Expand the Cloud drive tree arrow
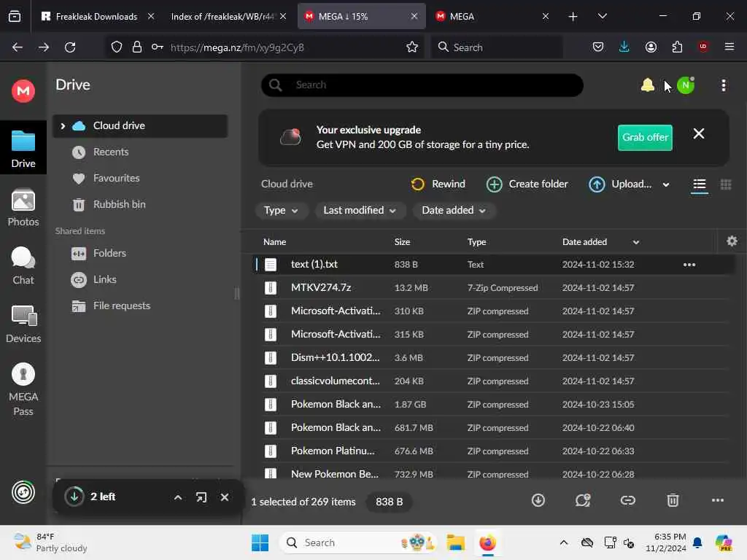 tap(63, 125)
